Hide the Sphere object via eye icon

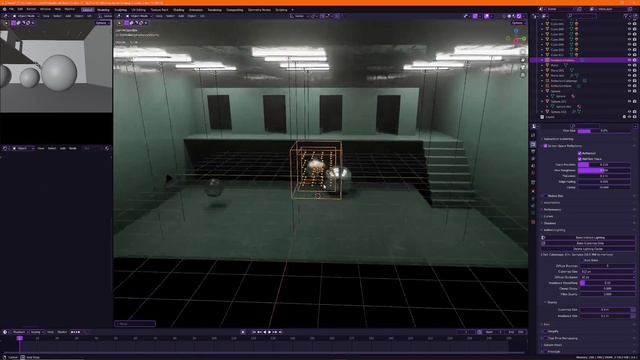pos(629,91)
